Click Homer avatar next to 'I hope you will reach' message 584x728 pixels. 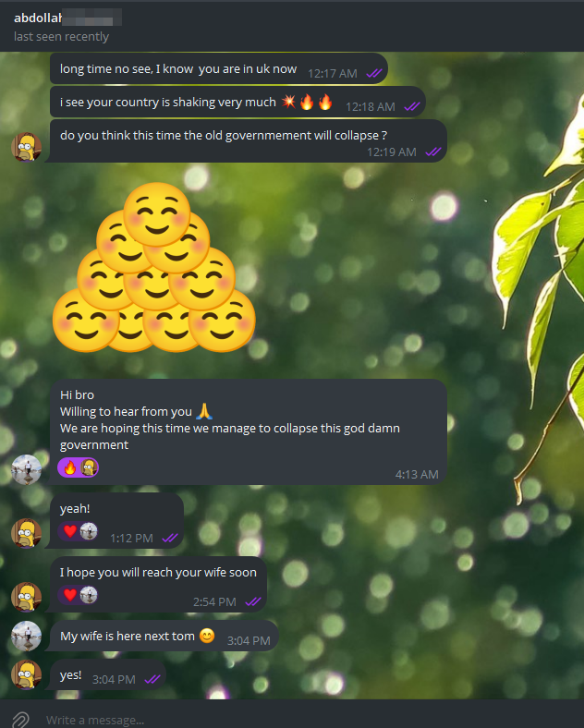click(x=27, y=597)
